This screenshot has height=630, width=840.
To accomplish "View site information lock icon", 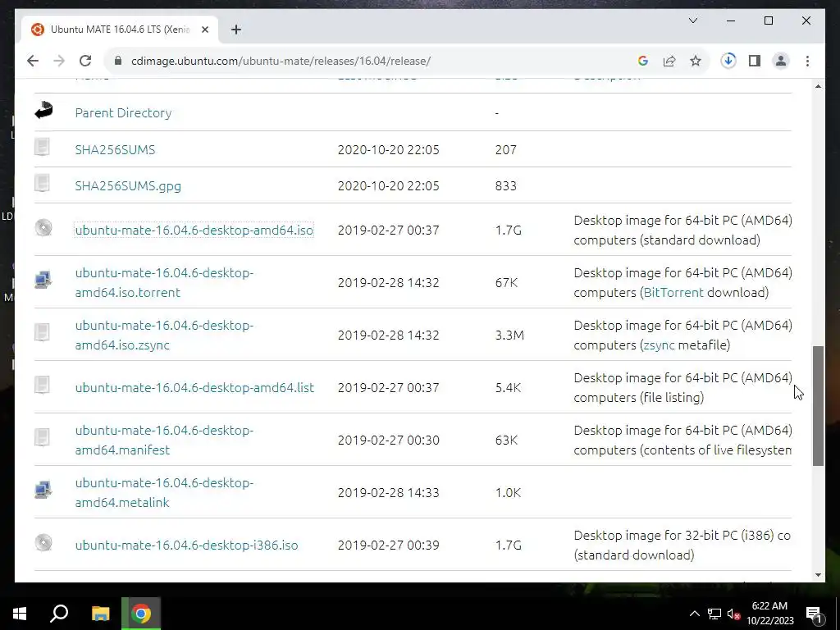I will point(118,61).
